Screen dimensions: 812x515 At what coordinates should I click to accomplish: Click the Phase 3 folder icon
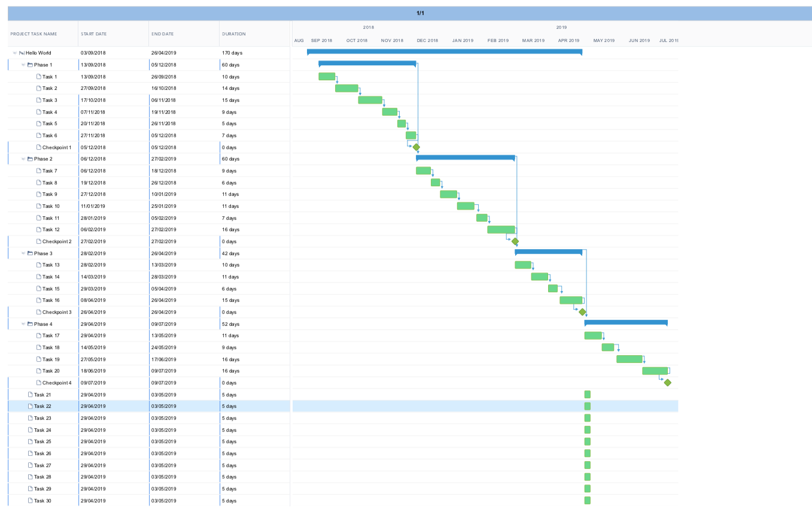(x=30, y=253)
